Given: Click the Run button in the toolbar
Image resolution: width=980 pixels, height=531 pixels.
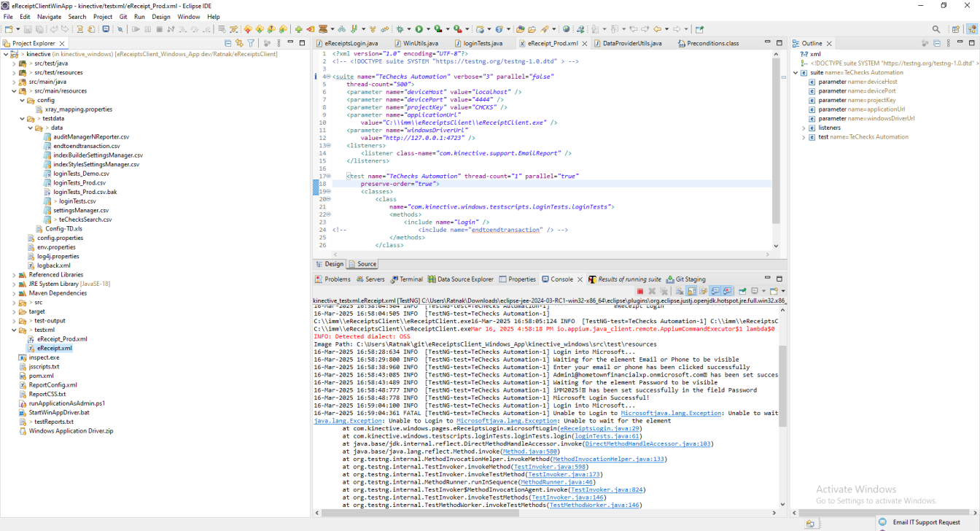Looking at the screenshot, I should (x=419, y=29).
